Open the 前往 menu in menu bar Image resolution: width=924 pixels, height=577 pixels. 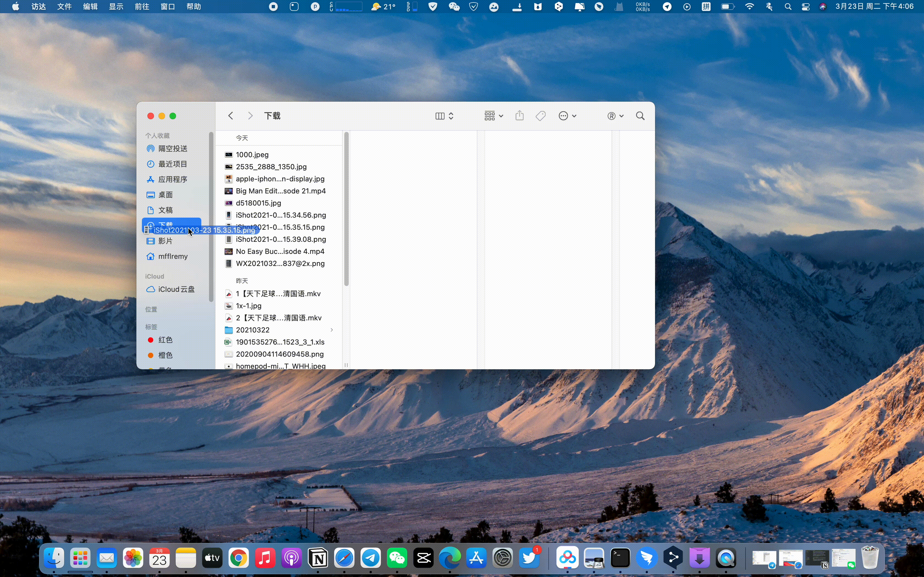[x=142, y=7]
